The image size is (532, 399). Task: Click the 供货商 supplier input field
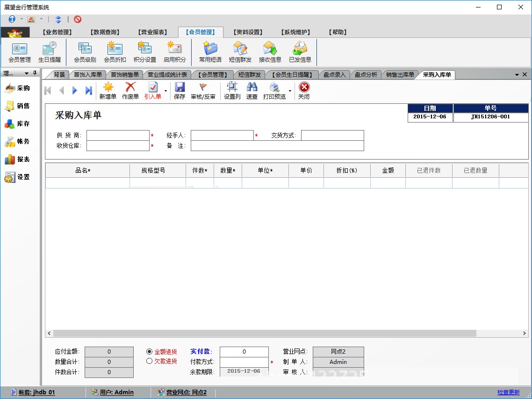click(118, 135)
